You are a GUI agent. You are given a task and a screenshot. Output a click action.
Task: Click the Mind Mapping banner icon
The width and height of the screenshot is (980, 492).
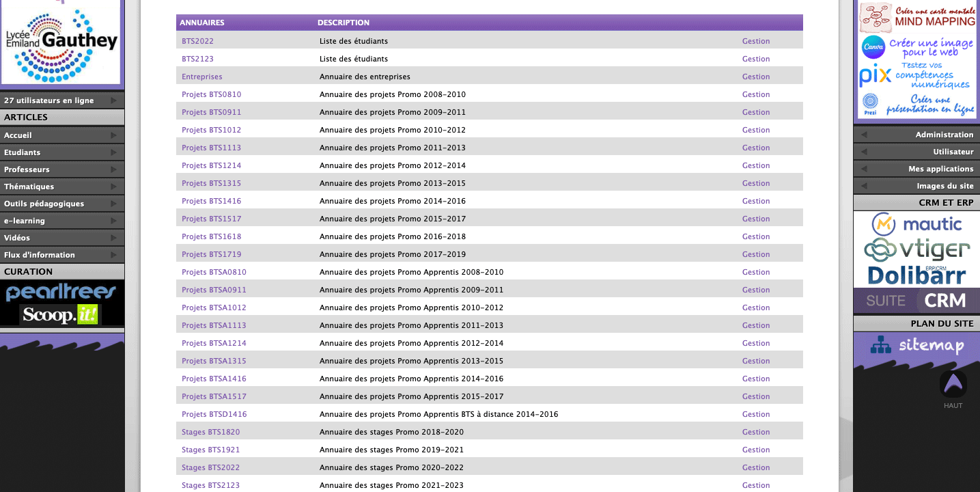click(x=916, y=16)
